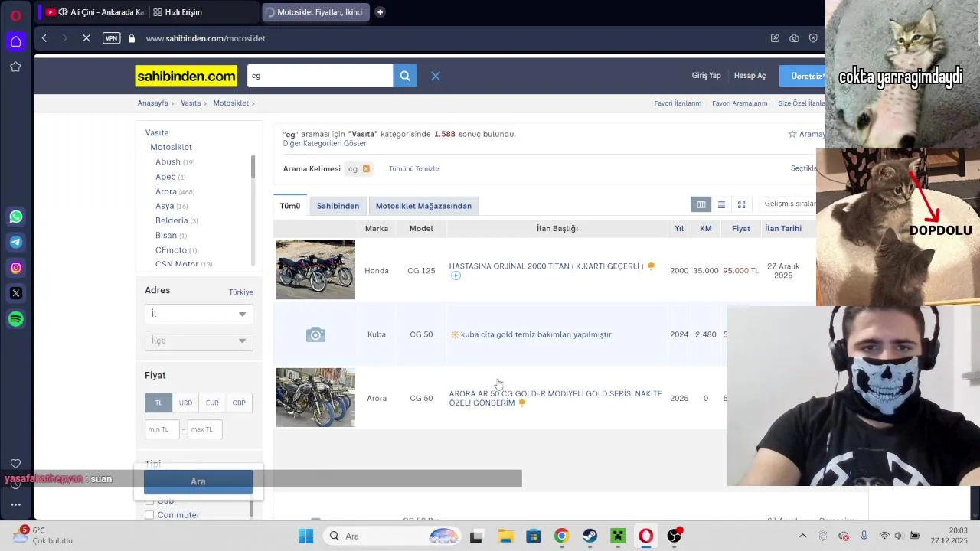The height and width of the screenshot is (551, 980).
Task: Open Google Chrome from the taskbar
Action: 561,536
